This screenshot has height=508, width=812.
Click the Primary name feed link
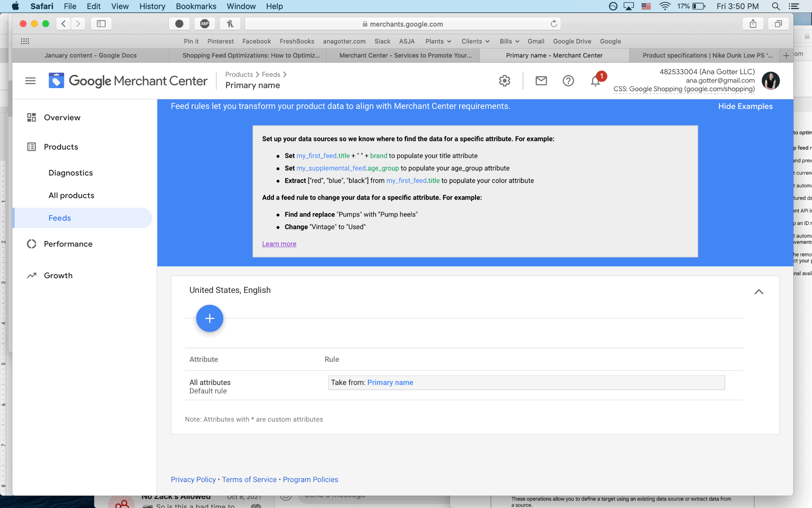(x=390, y=383)
